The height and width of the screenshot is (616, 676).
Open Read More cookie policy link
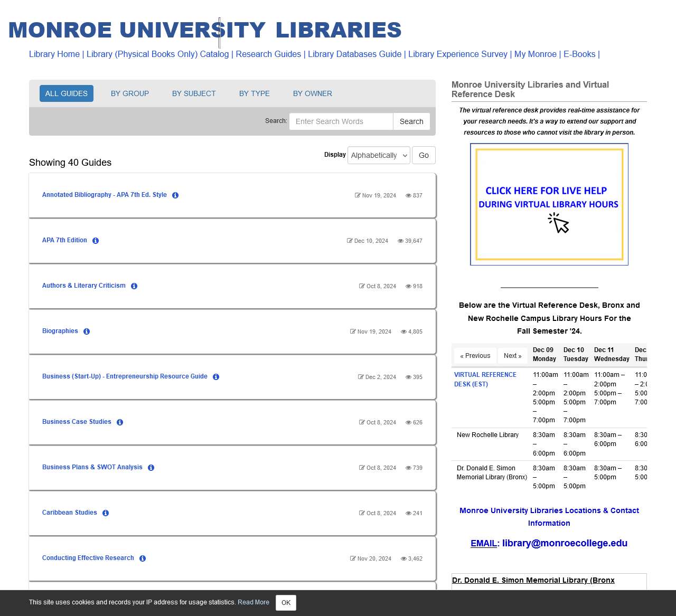[253, 602]
